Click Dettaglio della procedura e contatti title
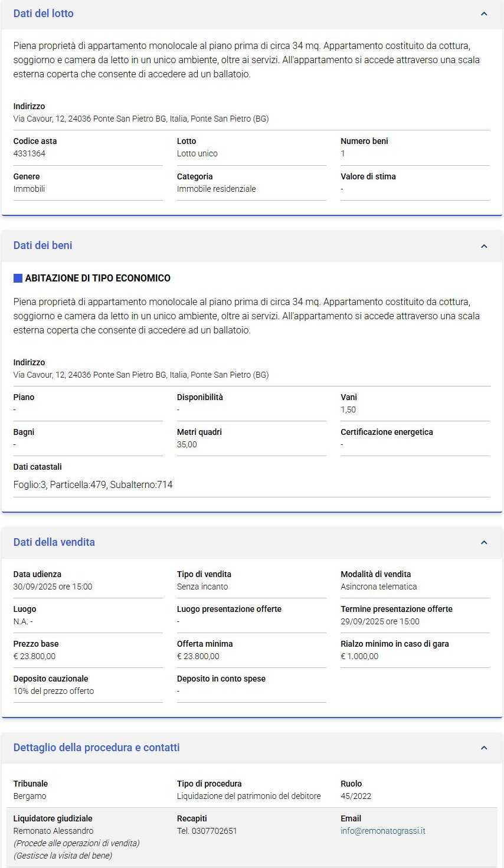504x868 pixels. [97, 748]
